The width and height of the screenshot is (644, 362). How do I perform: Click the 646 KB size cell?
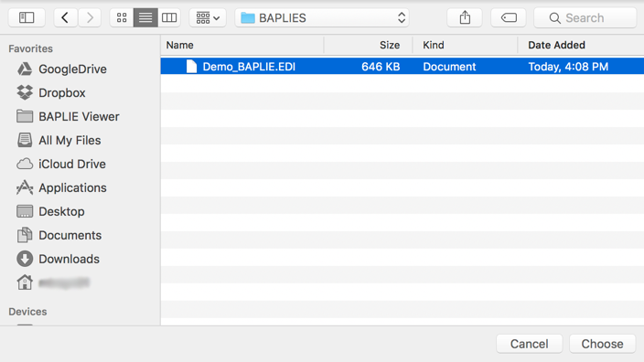(381, 67)
